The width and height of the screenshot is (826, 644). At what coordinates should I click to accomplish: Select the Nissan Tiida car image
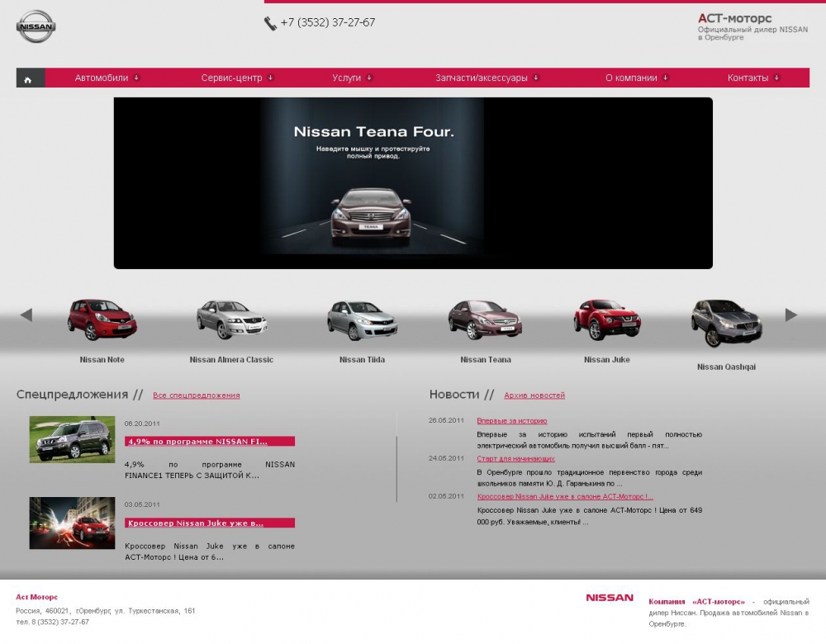(363, 320)
